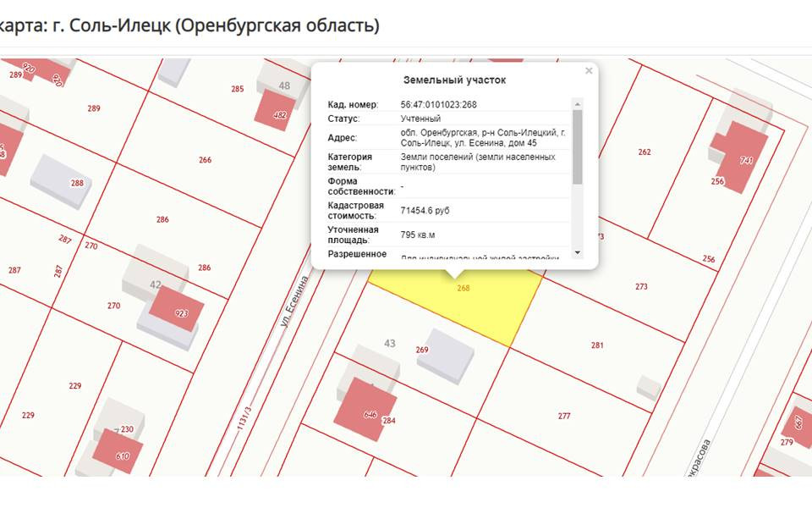812x508 pixels.
Task: Click the parcel 269 label
Action: [422, 350]
